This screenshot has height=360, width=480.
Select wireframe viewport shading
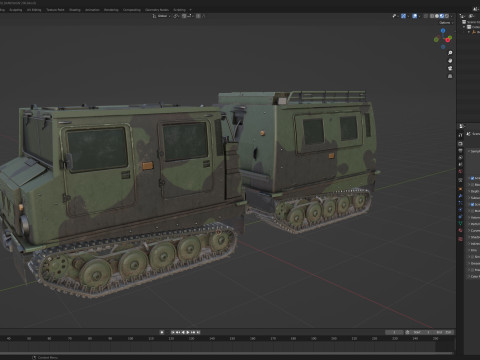tap(432, 16)
